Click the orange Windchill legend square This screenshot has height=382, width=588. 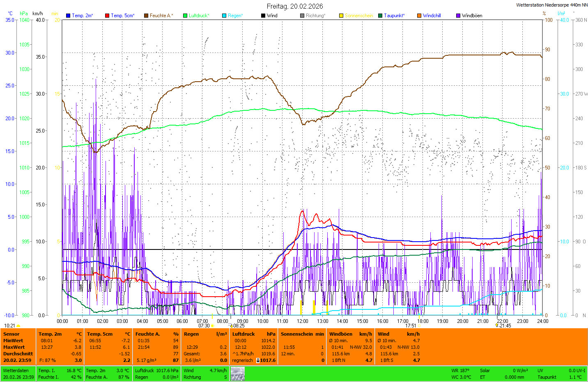tap(419, 16)
